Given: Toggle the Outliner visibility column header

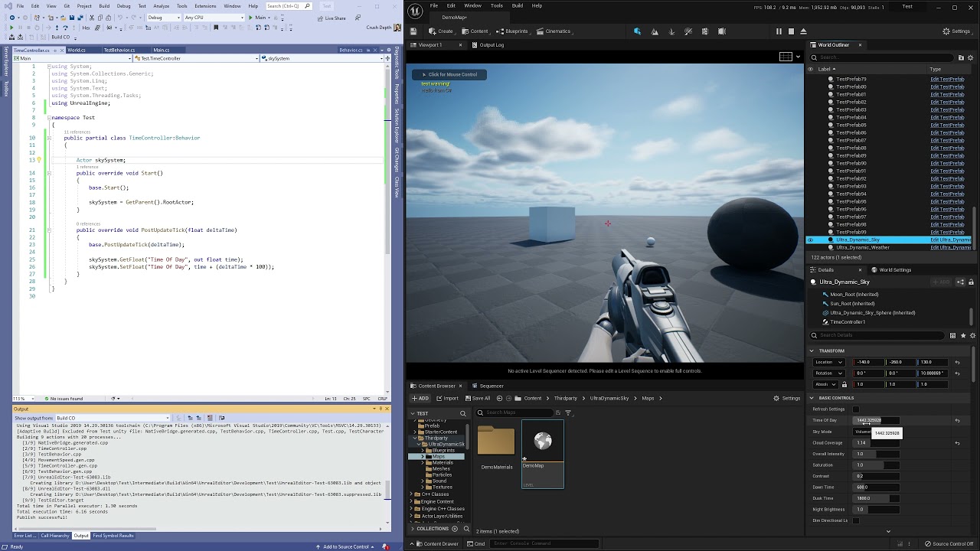Looking at the screenshot, I should (811, 69).
